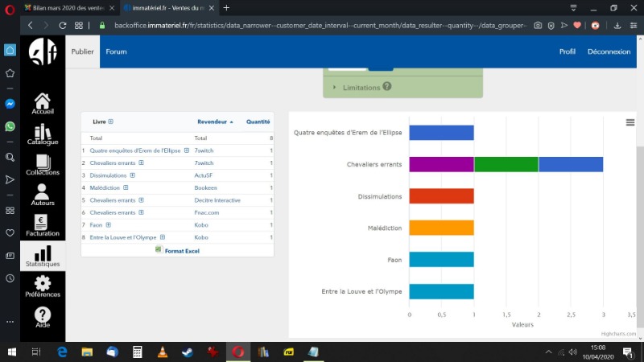Click the Déconnexion link
This screenshot has height=362, width=644.
pyautogui.click(x=609, y=51)
